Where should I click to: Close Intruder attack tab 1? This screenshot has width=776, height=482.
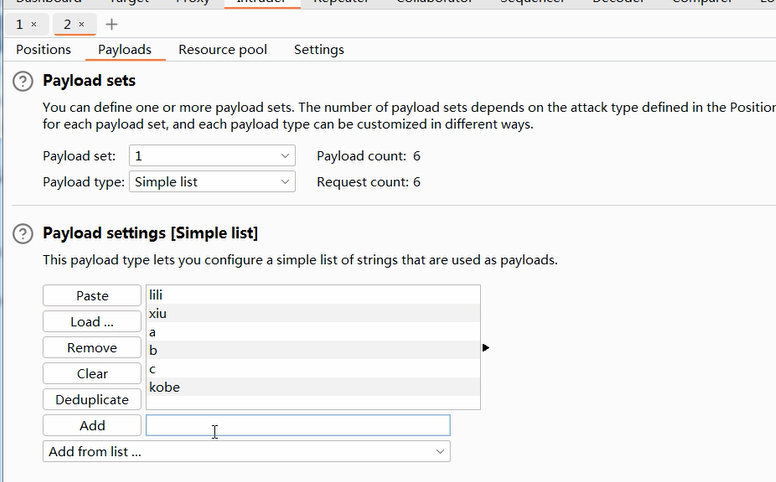click(x=34, y=23)
